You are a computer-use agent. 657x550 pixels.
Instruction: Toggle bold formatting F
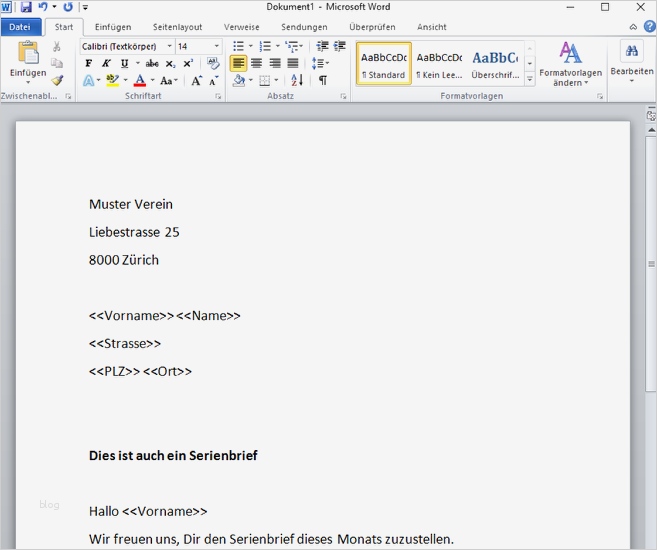[x=88, y=63]
